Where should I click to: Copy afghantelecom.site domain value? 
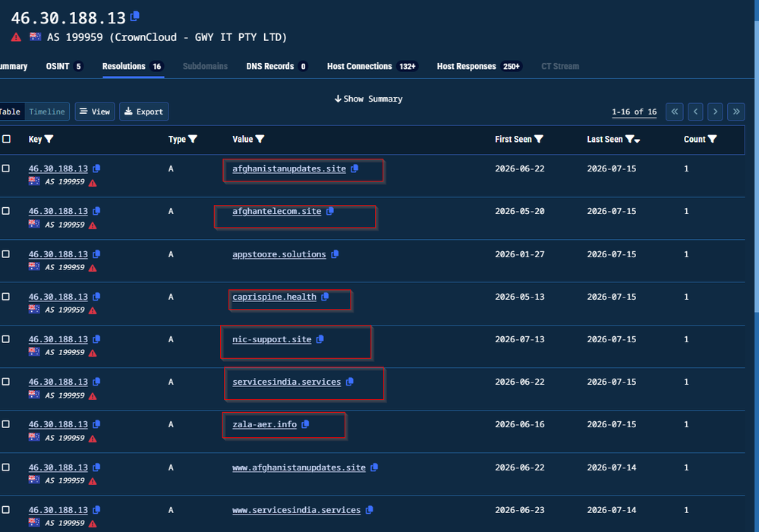329,211
